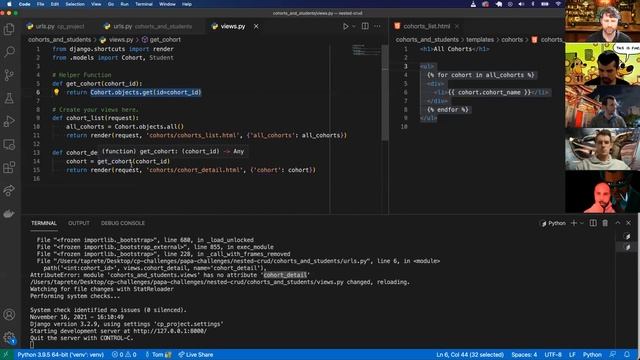Image resolution: width=640 pixels, height=360 pixels.
Task: Change the LF end-of-line sequence
Action: coord(572,355)
